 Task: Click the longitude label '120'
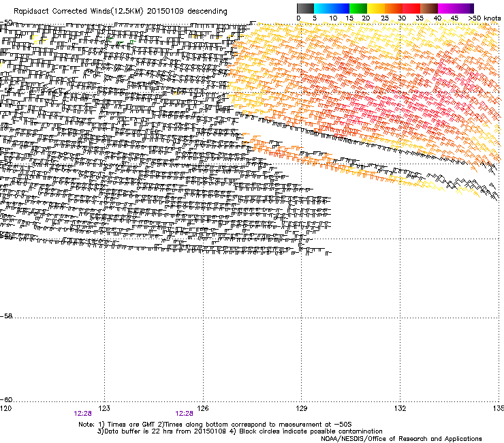(5, 408)
